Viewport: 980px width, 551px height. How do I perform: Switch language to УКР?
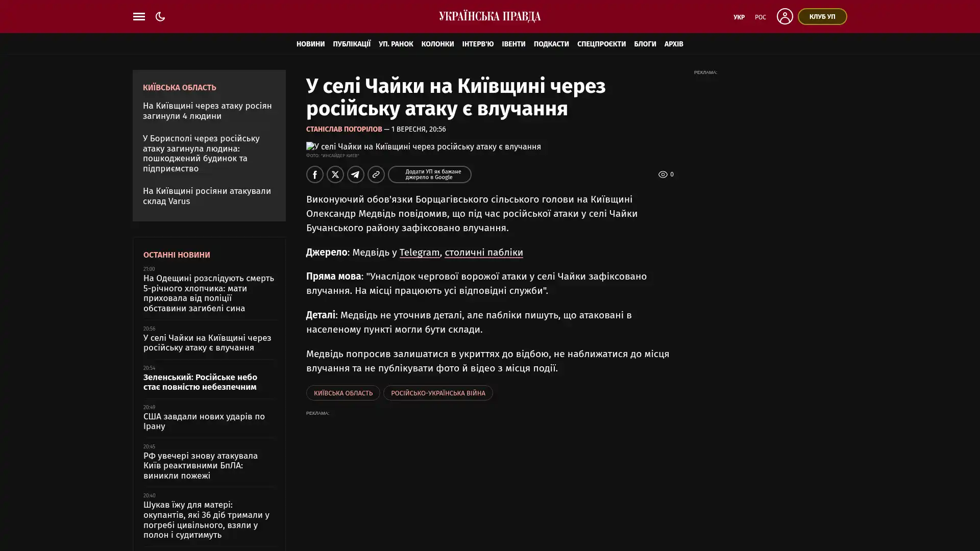[739, 17]
